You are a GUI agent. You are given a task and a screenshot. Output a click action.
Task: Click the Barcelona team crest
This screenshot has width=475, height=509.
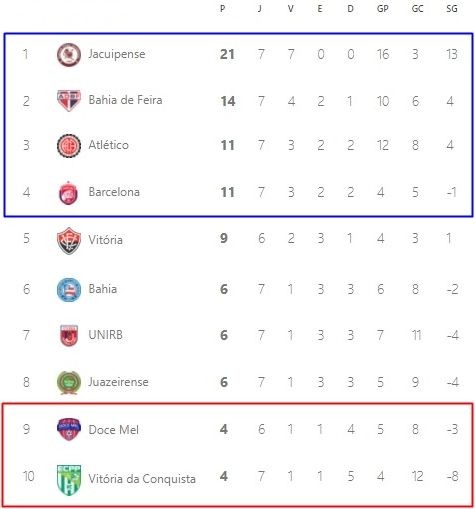(68, 193)
